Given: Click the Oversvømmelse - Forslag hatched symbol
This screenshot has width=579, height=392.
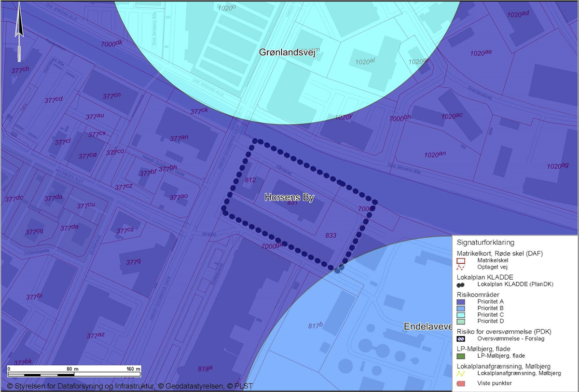Looking at the screenshot, I should click(461, 338).
